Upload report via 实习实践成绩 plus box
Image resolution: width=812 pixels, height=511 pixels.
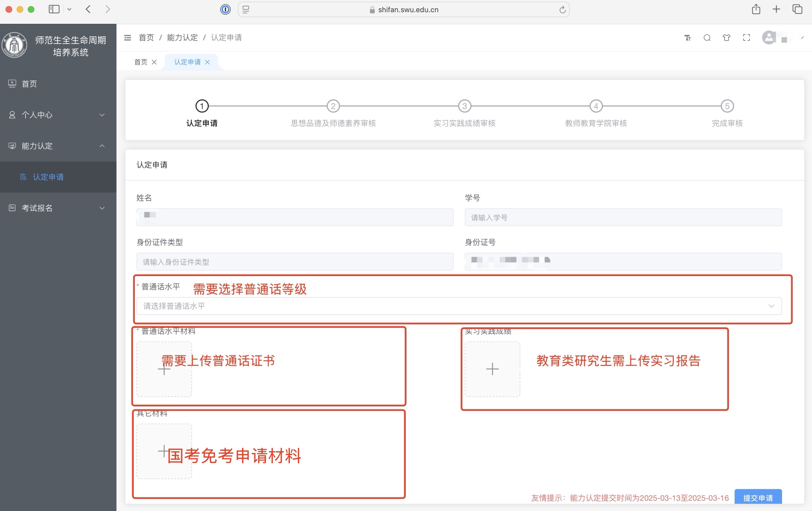click(492, 369)
